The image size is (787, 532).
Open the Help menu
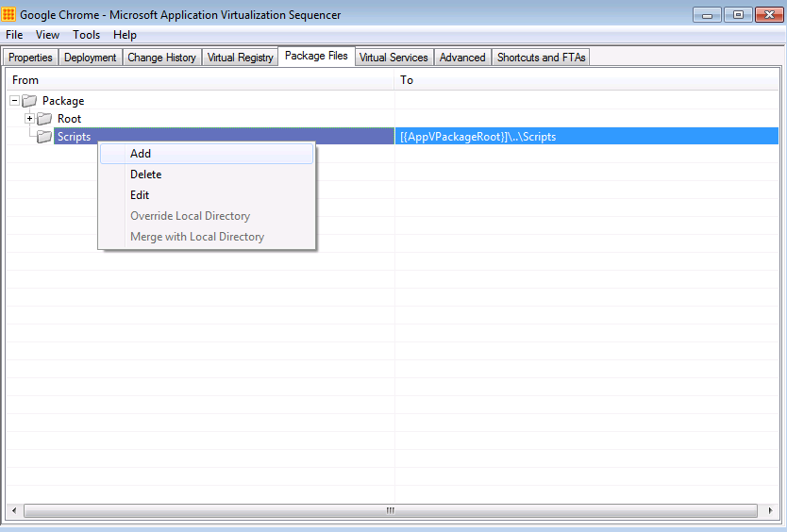[125, 35]
